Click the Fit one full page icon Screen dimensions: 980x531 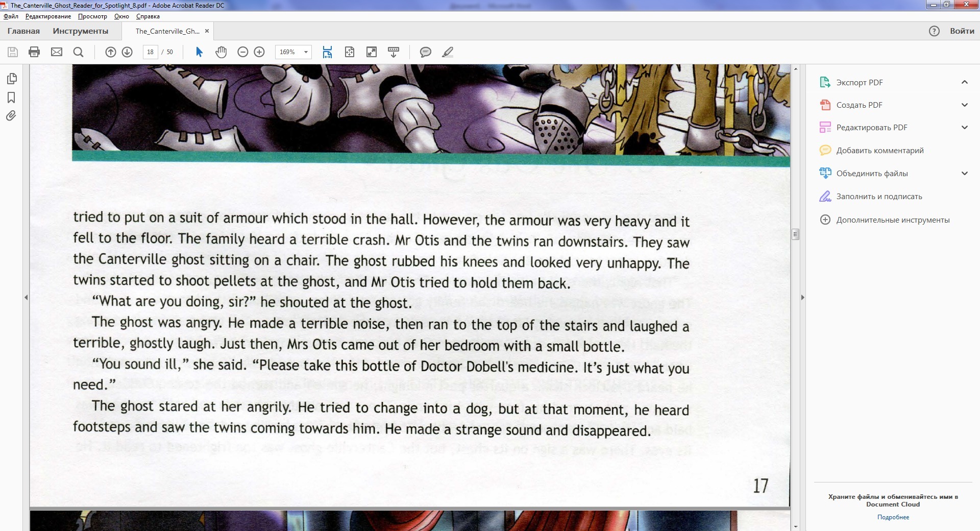[x=350, y=52]
